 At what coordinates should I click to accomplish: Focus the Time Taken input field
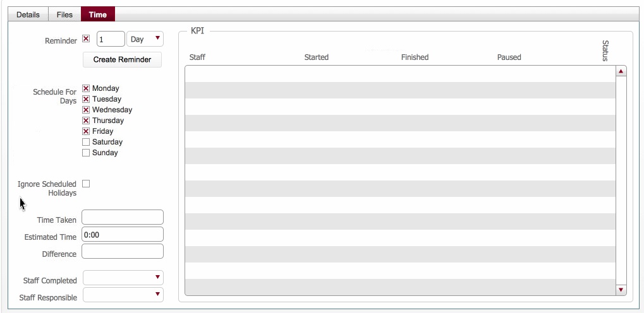123,218
